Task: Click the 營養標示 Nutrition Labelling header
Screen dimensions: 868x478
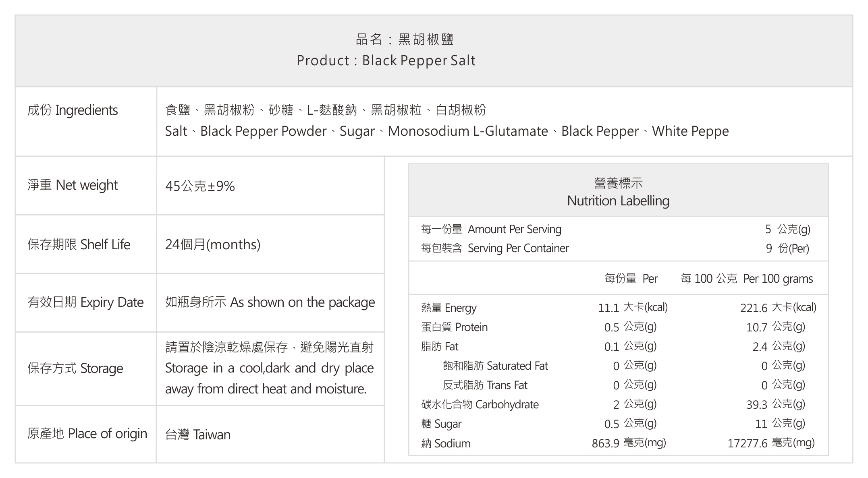Action: [618, 192]
